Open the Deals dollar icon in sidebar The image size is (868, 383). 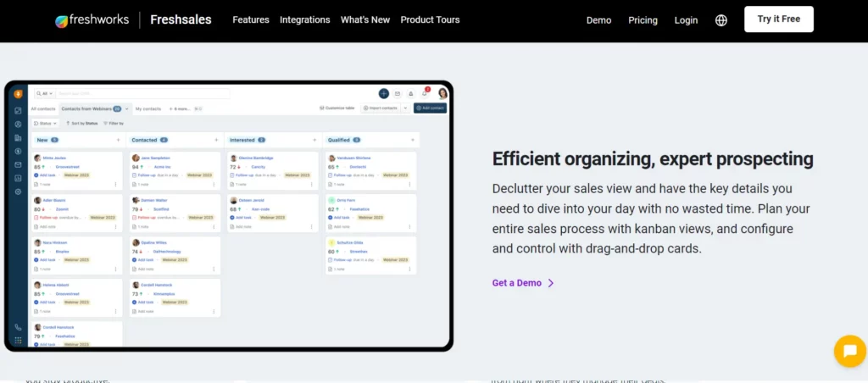pyautogui.click(x=19, y=151)
